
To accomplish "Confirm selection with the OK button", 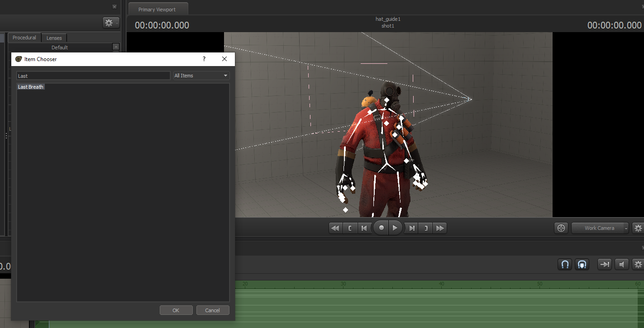I will 176,310.
